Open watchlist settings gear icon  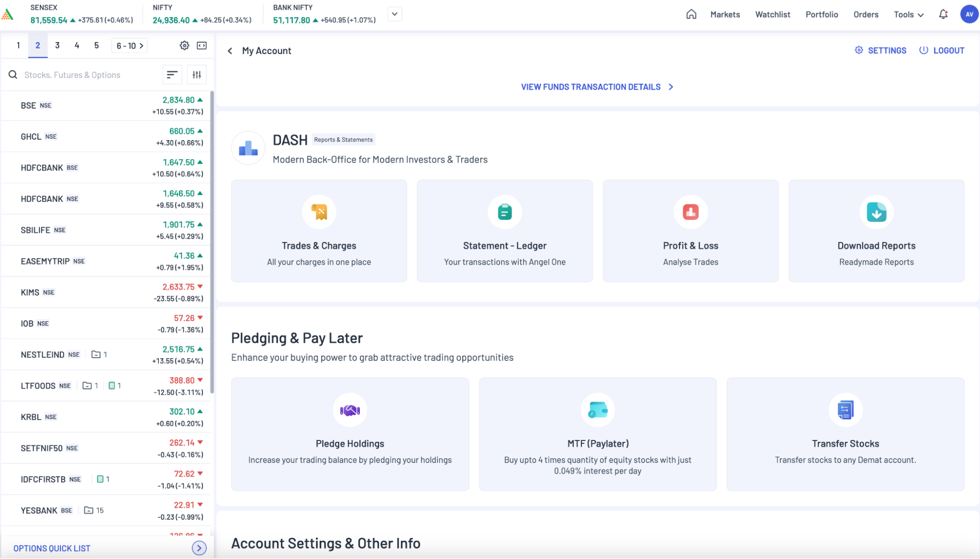pyautogui.click(x=184, y=46)
